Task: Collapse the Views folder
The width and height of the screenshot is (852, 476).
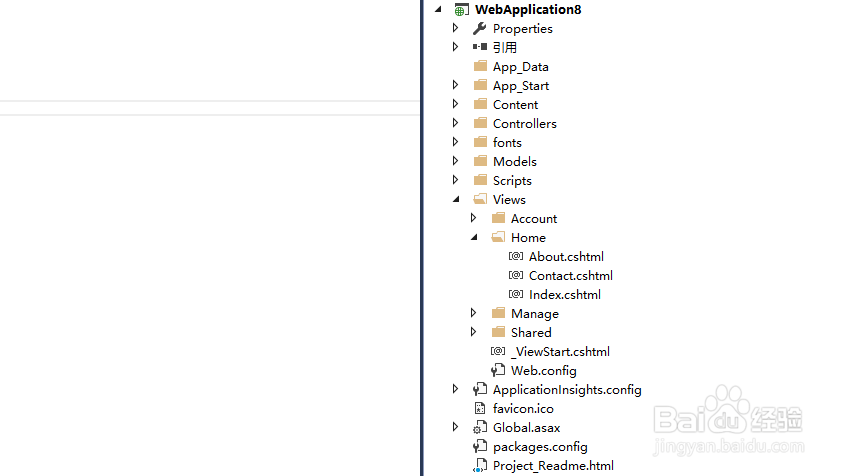Action: tap(456, 200)
